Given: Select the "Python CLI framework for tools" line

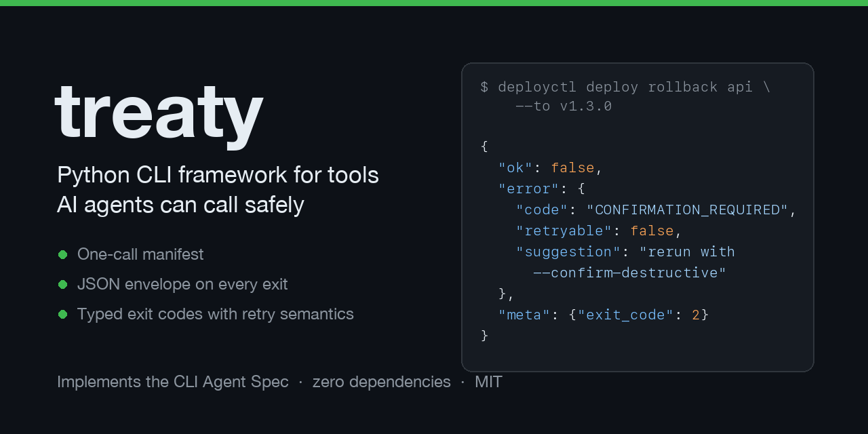Looking at the screenshot, I should tap(218, 175).
